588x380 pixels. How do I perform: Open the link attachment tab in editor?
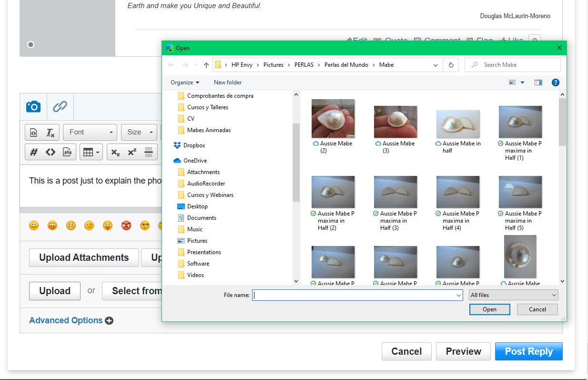click(x=60, y=106)
